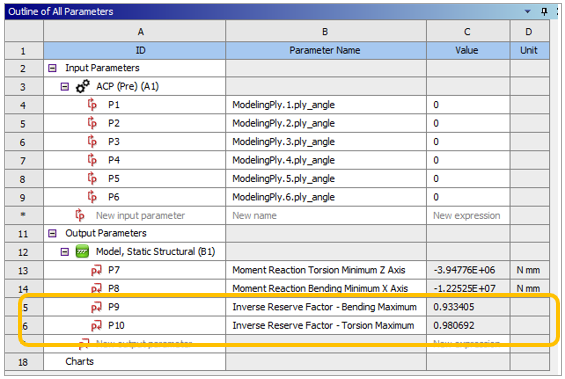Click the New name placeholder cell
The width and height of the screenshot is (565, 379).
(x=326, y=215)
